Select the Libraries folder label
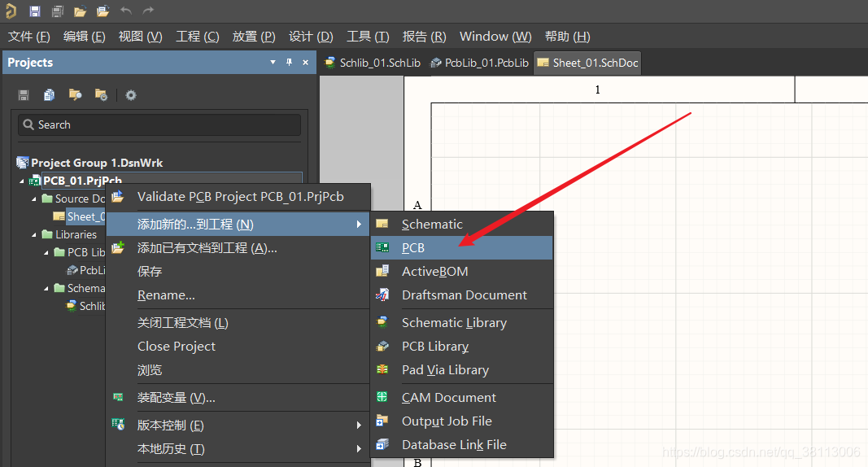The height and width of the screenshot is (467, 868). pos(76,234)
